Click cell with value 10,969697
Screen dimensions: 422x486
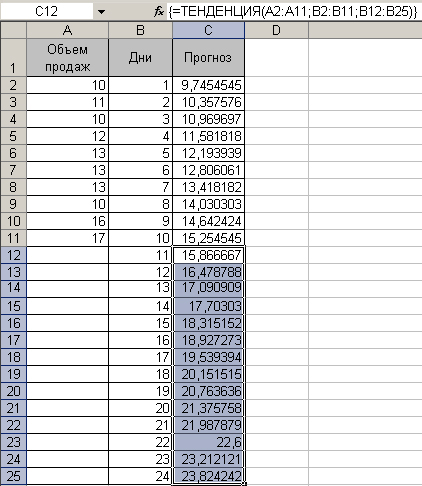point(208,119)
